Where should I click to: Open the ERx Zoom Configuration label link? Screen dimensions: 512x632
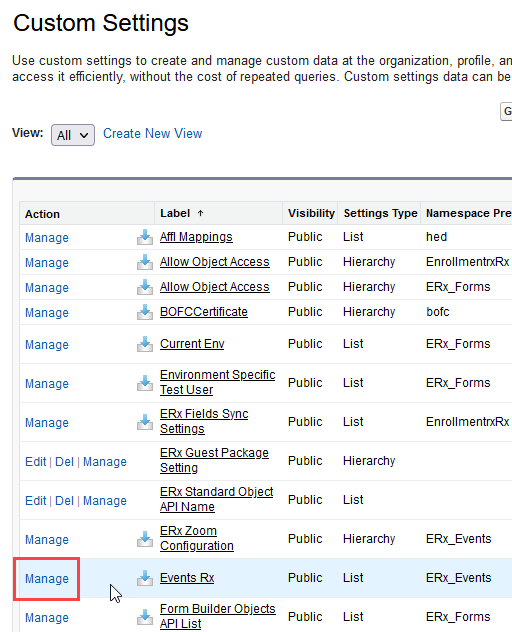point(197,538)
